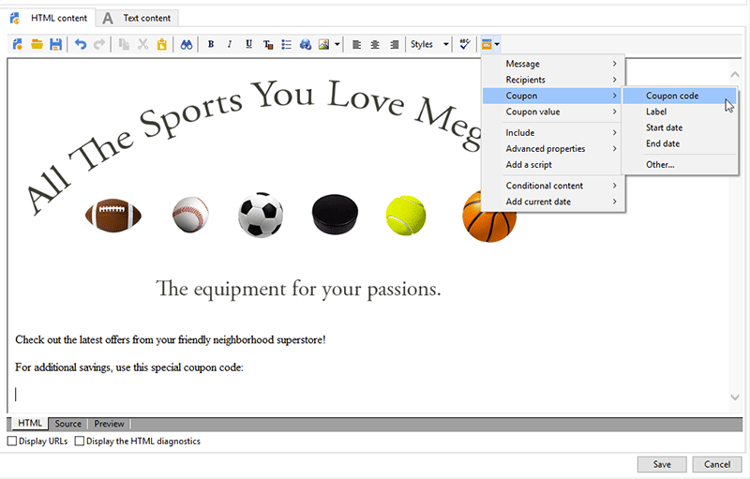The height and width of the screenshot is (479, 750).
Task: Select Coupon code from submenu
Action: [672, 96]
